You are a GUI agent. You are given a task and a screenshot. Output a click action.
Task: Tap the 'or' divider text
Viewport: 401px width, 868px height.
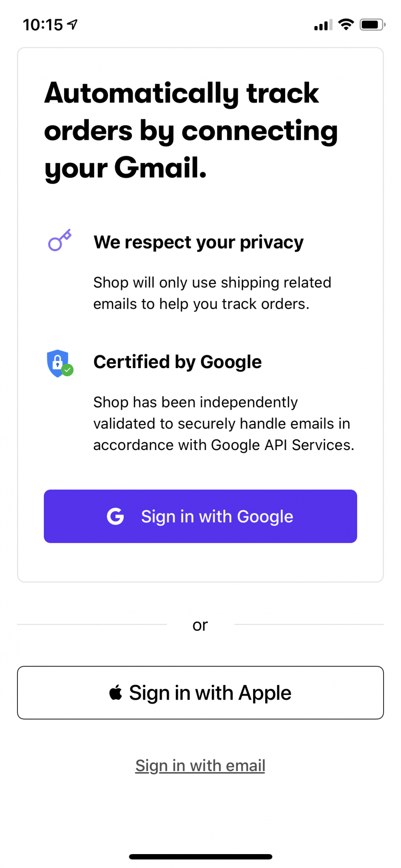point(200,625)
